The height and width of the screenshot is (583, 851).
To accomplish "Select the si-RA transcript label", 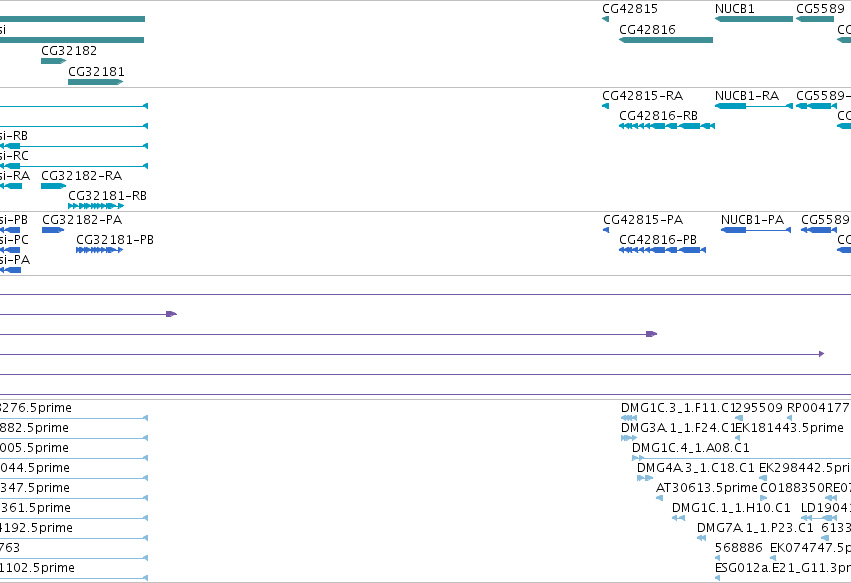I will click(15, 176).
